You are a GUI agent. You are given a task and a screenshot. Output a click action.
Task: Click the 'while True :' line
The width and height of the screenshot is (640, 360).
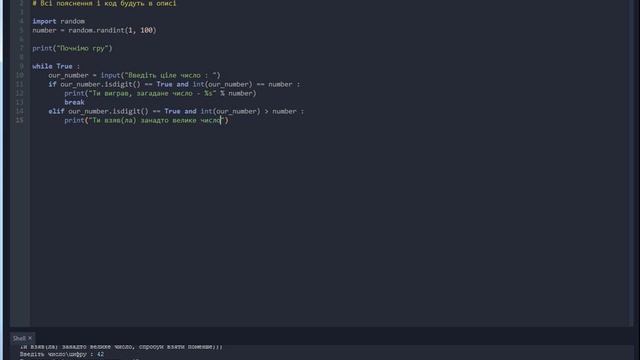pyautogui.click(x=56, y=66)
